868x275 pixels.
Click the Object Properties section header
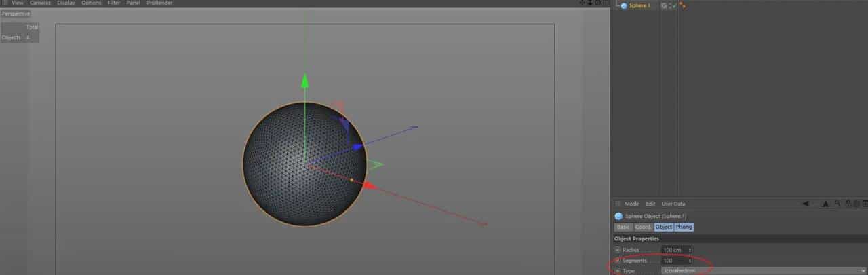pyautogui.click(x=739, y=238)
